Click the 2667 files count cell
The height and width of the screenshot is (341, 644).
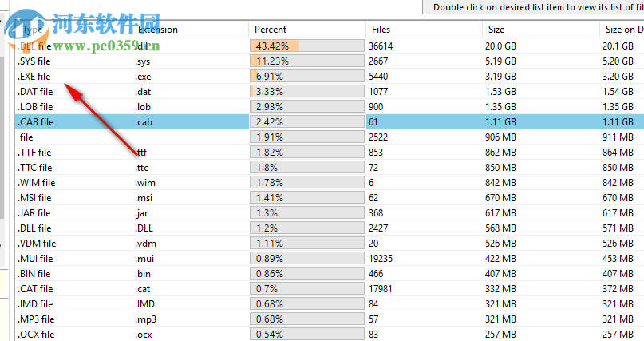coord(378,61)
